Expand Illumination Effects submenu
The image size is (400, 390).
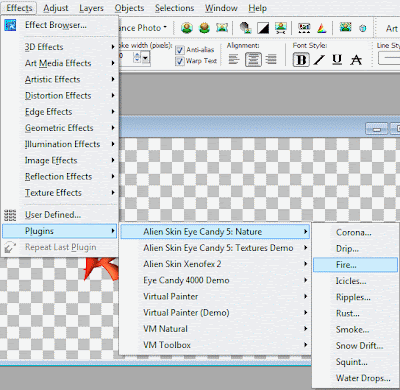(59, 144)
